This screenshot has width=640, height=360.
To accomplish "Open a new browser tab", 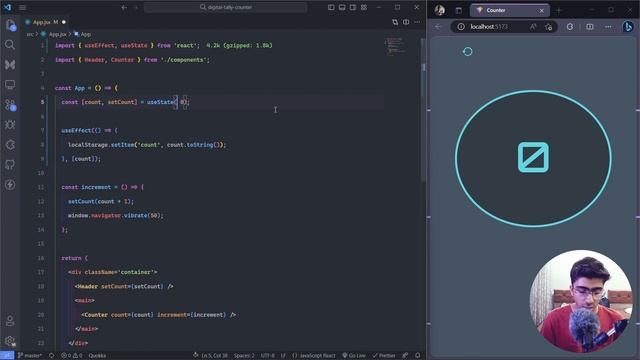I will pyautogui.click(x=559, y=10).
